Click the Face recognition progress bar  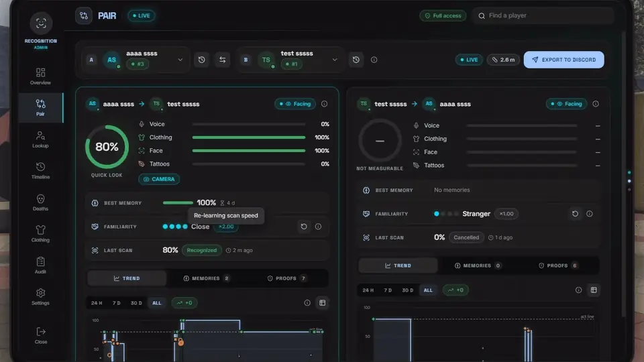248,151
